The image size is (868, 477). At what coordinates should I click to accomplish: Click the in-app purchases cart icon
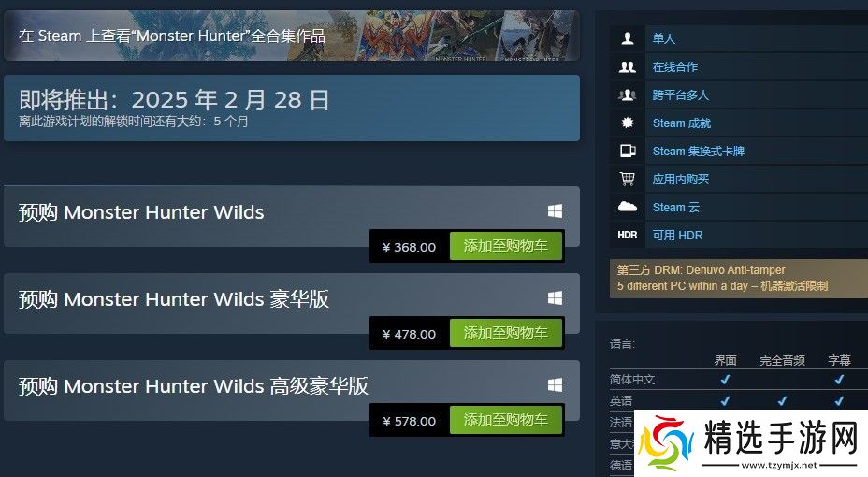628,179
